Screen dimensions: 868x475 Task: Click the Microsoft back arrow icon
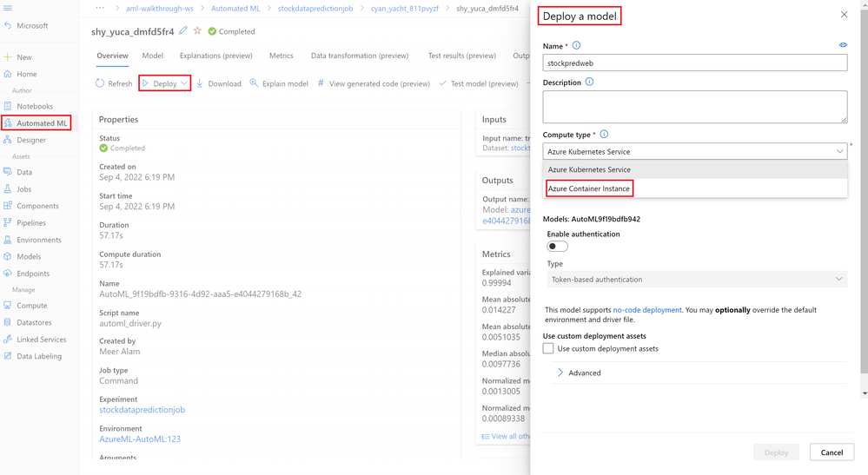pos(8,25)
